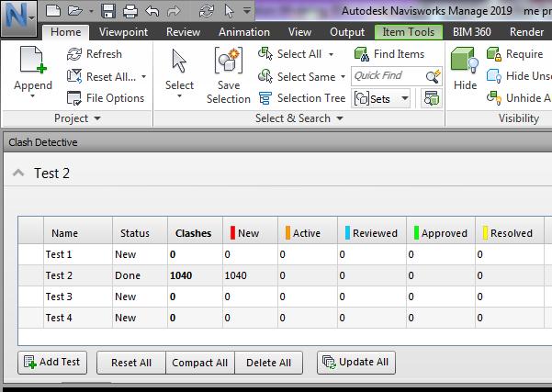
Task: Click the Select cursor icon in quick access toolbar
Action: (229, 11)
